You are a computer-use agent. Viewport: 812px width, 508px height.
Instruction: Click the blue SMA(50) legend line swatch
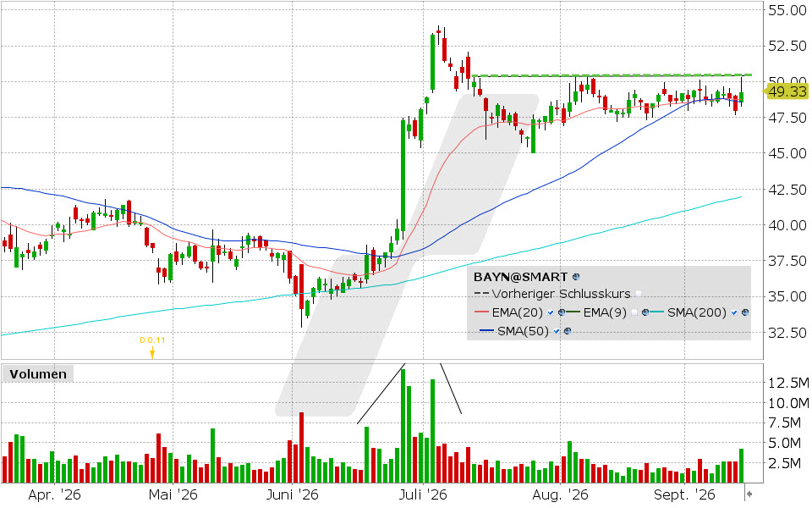pos(487,330)
